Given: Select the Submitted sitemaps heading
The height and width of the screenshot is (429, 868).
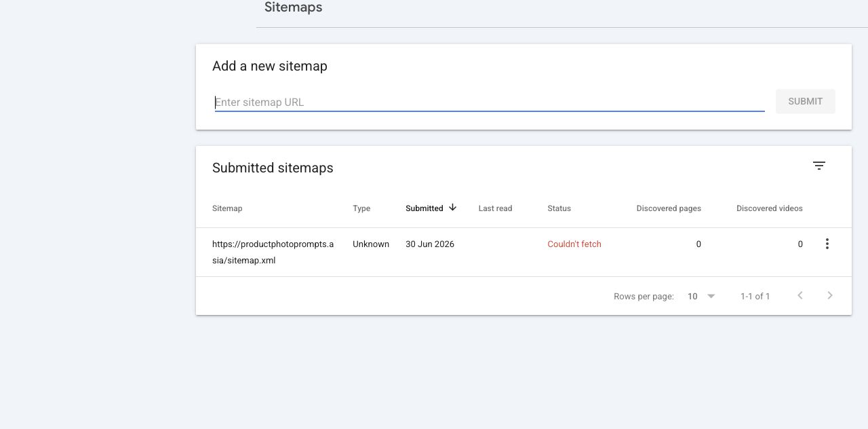Looking at the screenshot, I should tap(273, 168).
